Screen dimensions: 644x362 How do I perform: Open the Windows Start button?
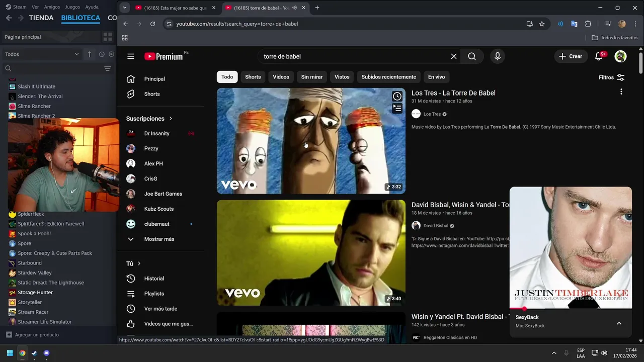[10, 353]
